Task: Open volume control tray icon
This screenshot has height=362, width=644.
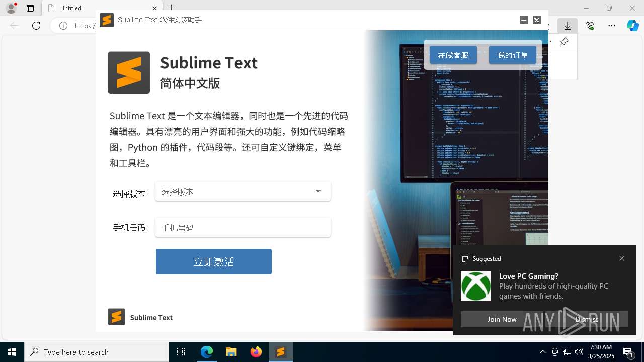Action: [579, 352]
